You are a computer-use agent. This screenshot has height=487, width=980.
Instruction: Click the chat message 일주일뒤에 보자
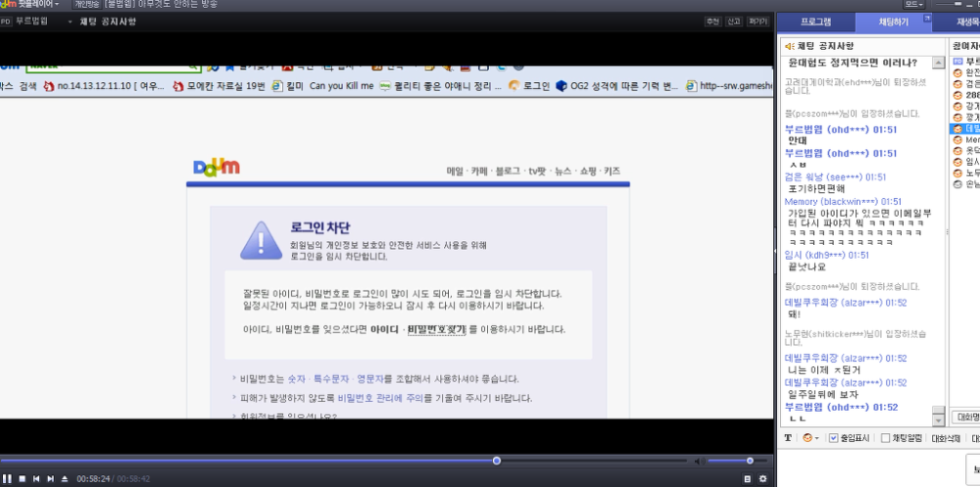pos(823,395)
